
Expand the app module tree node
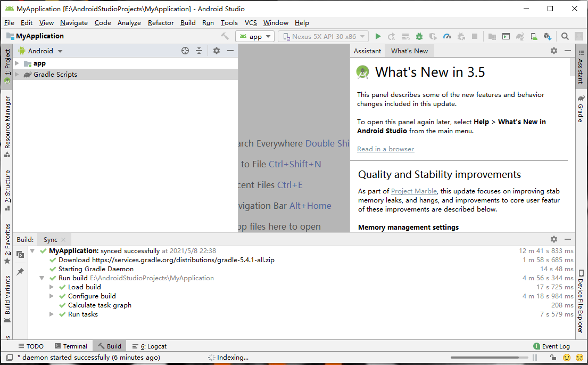tap(17, 63)
